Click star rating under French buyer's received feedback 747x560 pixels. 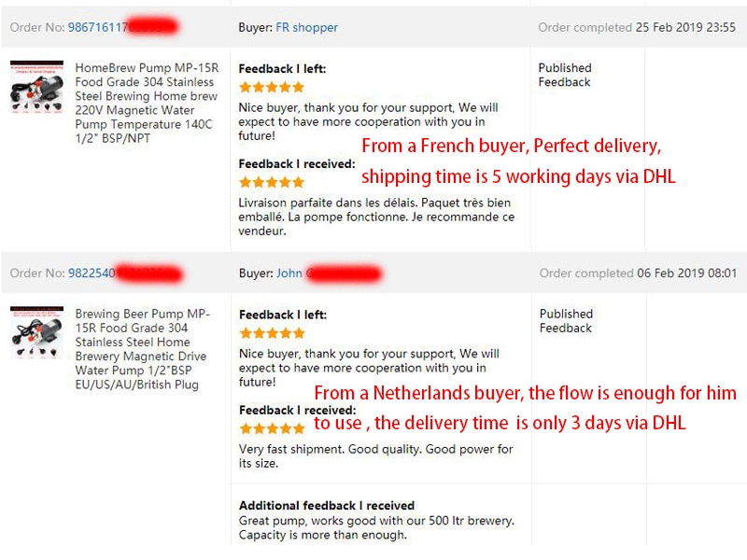point(272,182)
